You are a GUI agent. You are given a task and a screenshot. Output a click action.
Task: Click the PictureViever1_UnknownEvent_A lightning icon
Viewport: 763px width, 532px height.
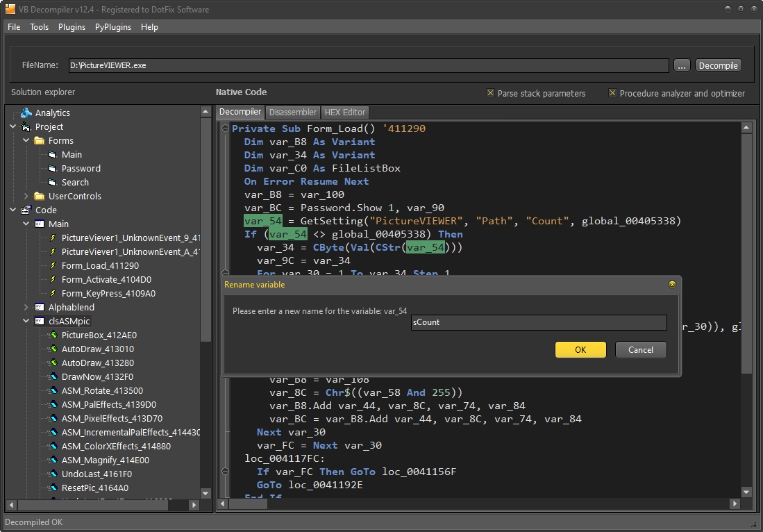pos(53,251)
